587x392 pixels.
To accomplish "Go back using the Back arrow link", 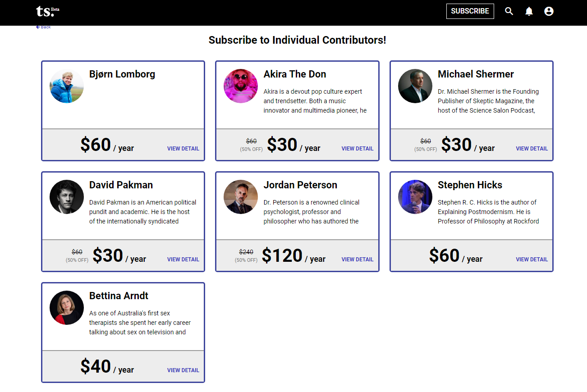I will 43,27.
